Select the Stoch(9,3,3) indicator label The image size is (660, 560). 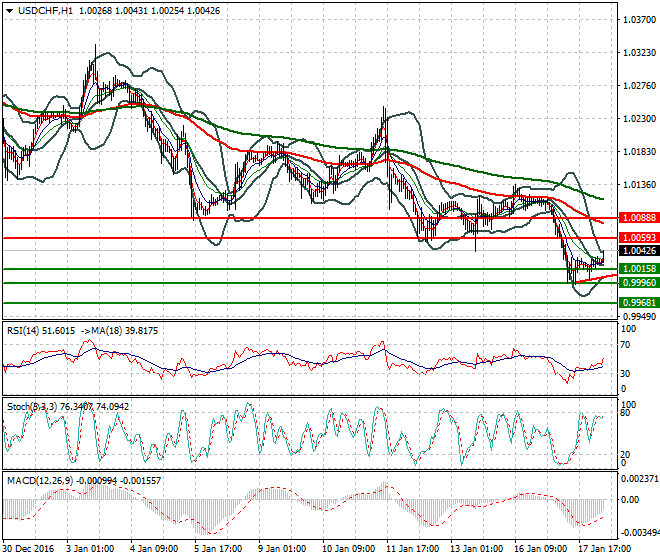(32, 407)
